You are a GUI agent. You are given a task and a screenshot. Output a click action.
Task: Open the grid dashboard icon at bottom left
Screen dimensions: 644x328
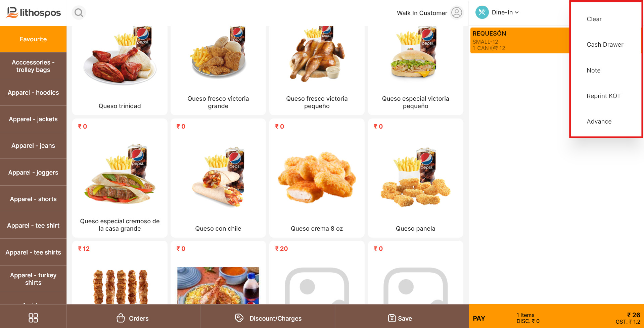[33, 318]
